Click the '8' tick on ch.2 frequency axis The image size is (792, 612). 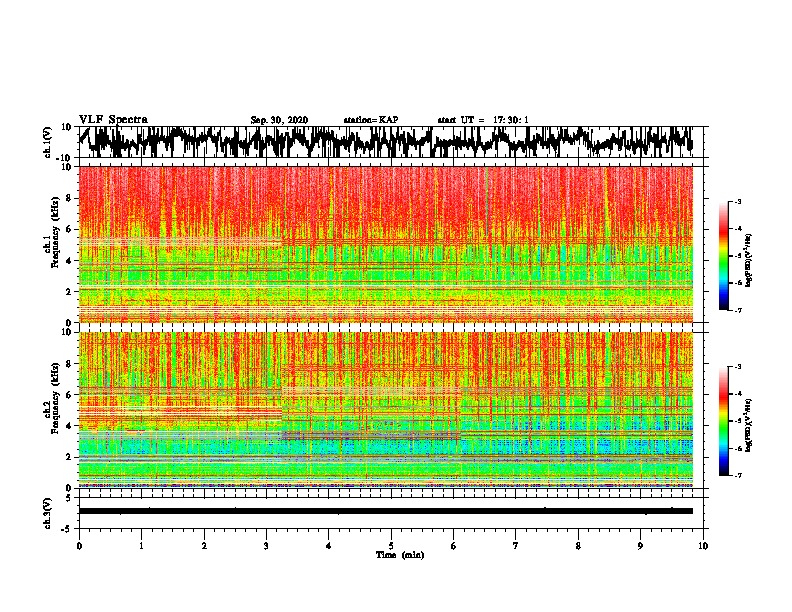click(x=69, y=364)
